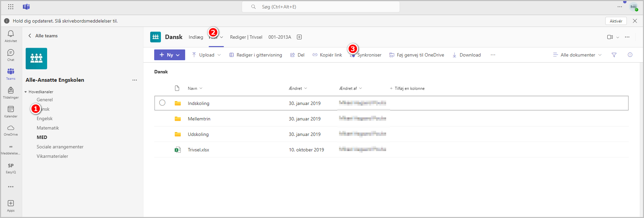Image resolution: width=644 pixels, height=218 pixels.
Task: Open the EasyIQ SP app
Action: pyautogui.click(x=11, y=168)
